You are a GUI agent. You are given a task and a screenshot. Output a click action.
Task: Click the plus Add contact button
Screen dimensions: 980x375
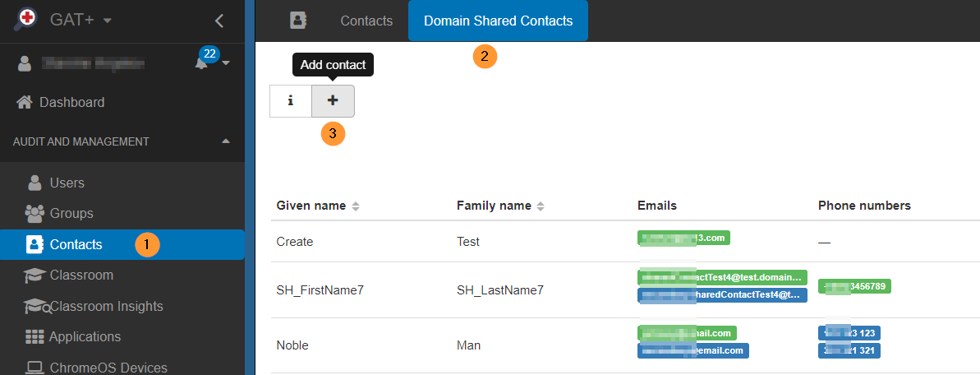333,101
